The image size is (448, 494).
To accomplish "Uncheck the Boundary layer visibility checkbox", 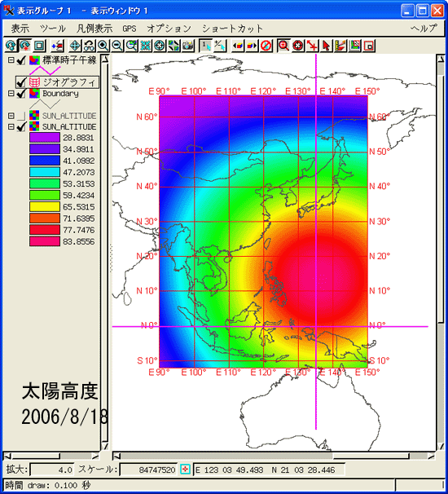I will tap(21, 94).
